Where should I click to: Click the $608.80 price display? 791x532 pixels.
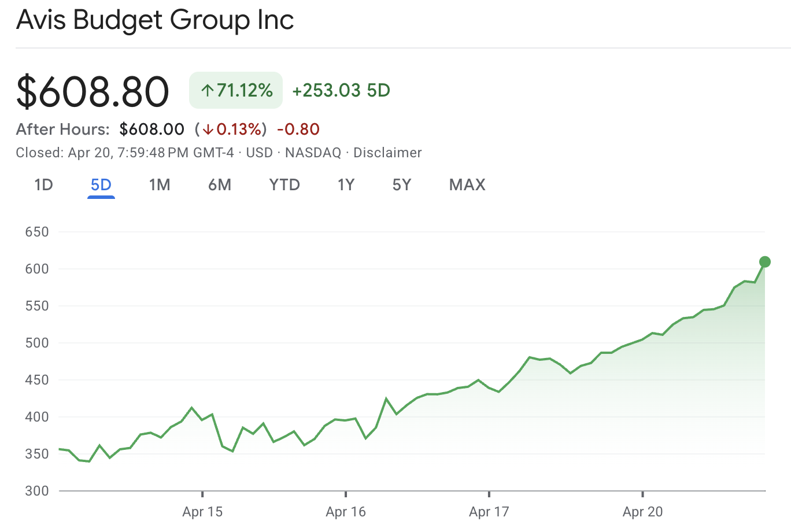93,91
